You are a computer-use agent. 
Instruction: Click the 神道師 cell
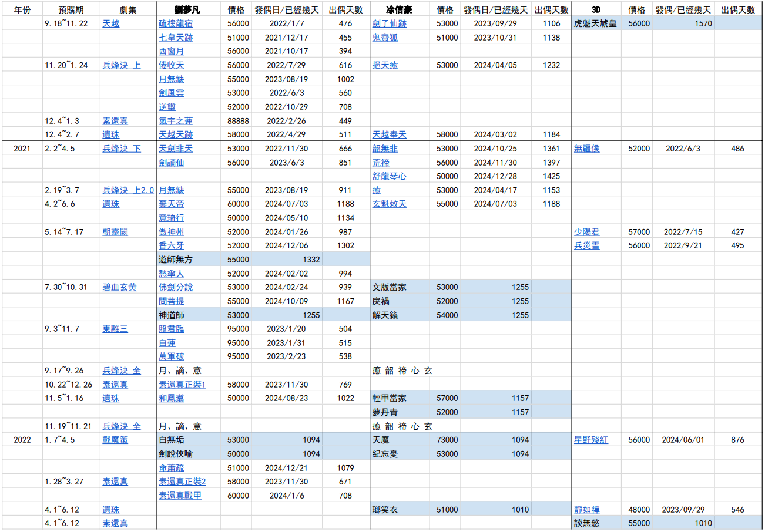pyautogui.click(x=188, y=315)
